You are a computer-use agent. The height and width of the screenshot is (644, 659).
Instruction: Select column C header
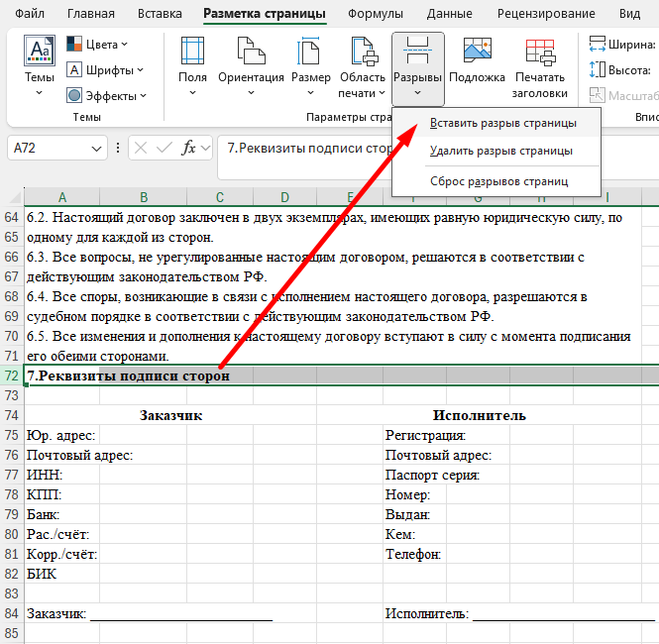220,197
